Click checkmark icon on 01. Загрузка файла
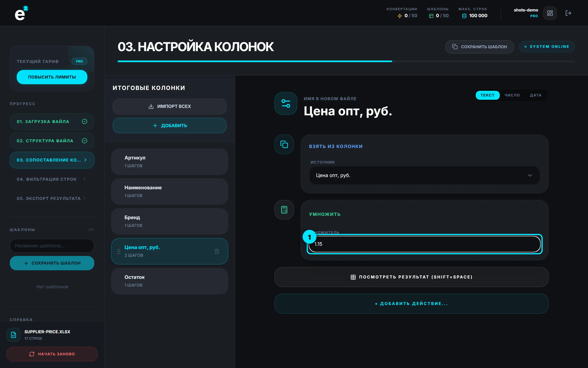This screenshot has width=588, height=368. pos(85,121)
